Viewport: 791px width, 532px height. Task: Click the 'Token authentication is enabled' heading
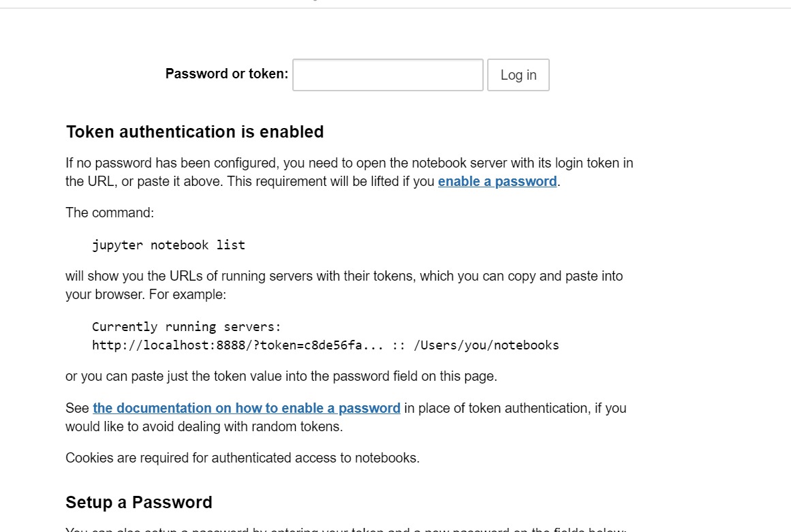195,131
